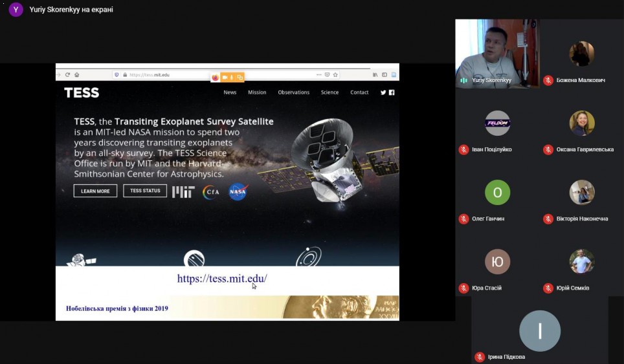Click the Firefox logo in sharing indicator

[x=216, y=78]
